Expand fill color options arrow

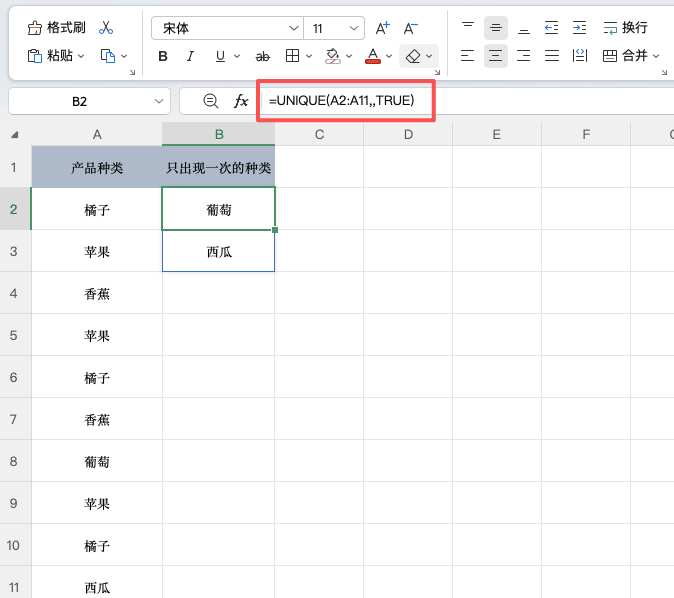click(349, 56)
